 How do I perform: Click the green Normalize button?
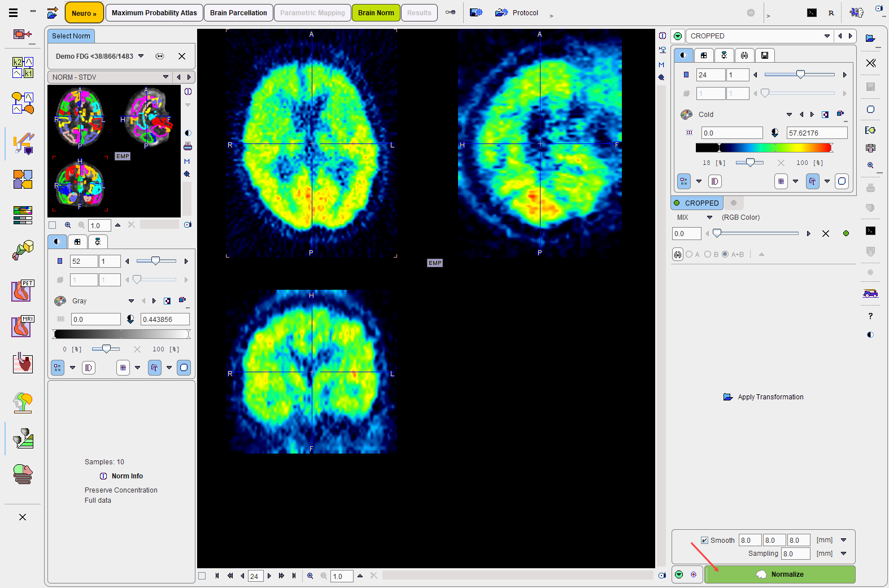[780, 574]
